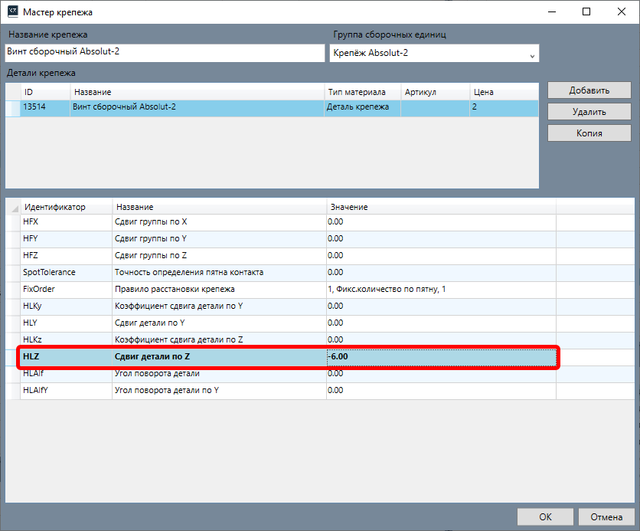
Task: Click the HLZ value cell -6.00
Action: point(441,357)
